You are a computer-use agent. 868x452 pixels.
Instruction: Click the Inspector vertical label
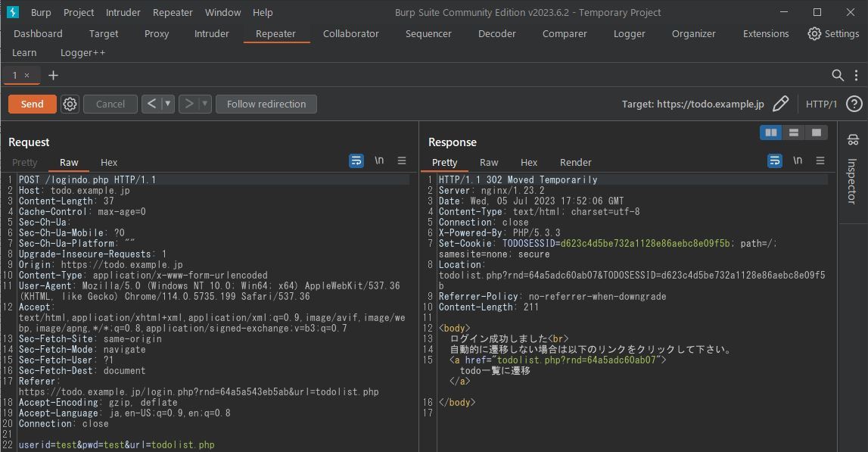coord(853,181)
